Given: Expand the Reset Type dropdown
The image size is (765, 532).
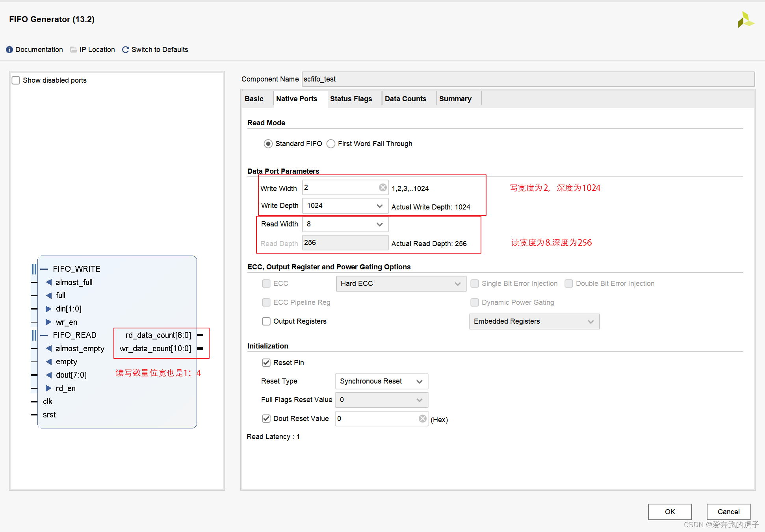Looking at the screenshot, I should pyautogui.click(x=419, y=381).
